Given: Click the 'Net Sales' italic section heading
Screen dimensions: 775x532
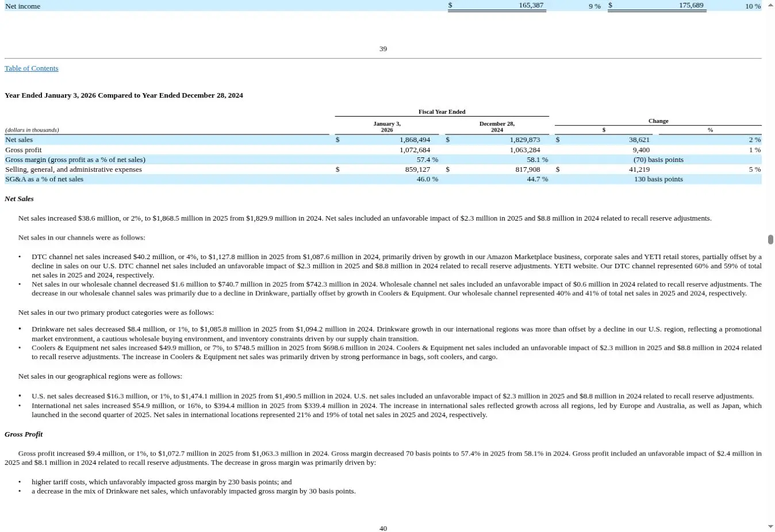Looking at the screenshot, I should point(19,199).
